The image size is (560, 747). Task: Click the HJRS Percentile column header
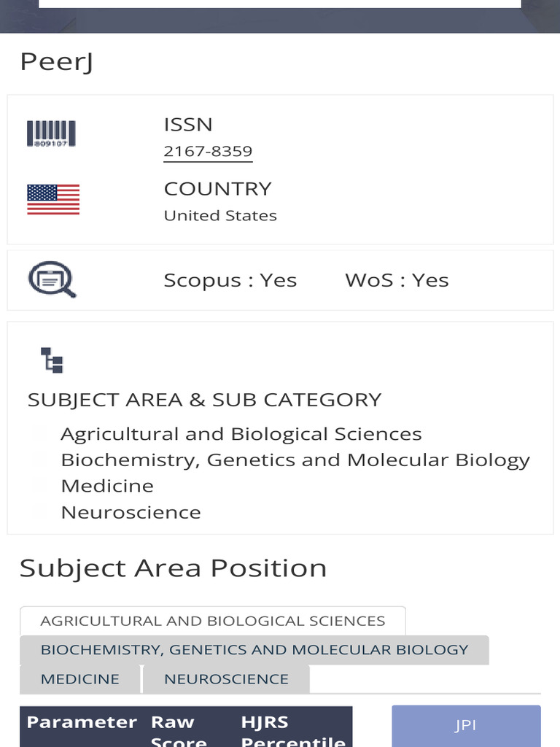pyautogui.click(x=293, y=731)
